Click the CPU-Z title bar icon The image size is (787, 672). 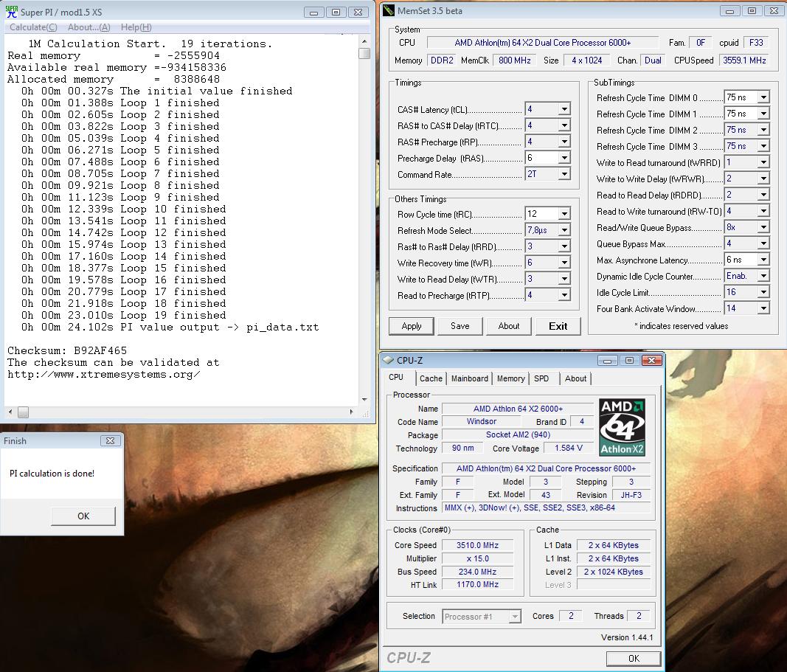coord(389,360)
